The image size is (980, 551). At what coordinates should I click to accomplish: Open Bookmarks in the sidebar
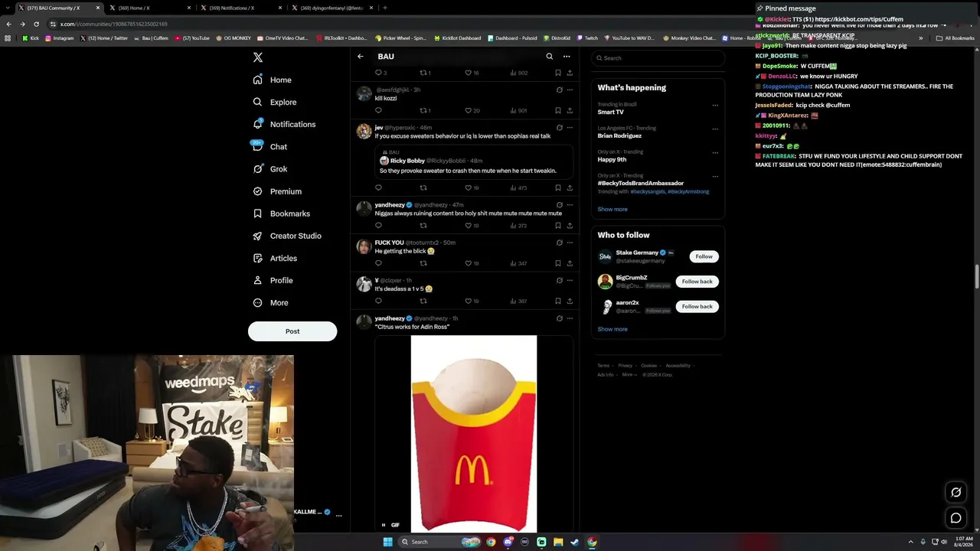coord(281,214)
